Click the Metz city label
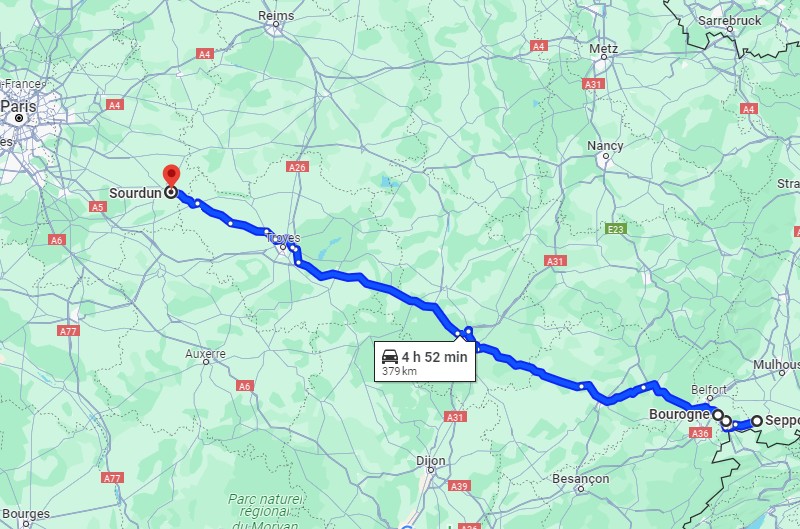The height and width of the screenshot is (529, 800). point(604,49)
